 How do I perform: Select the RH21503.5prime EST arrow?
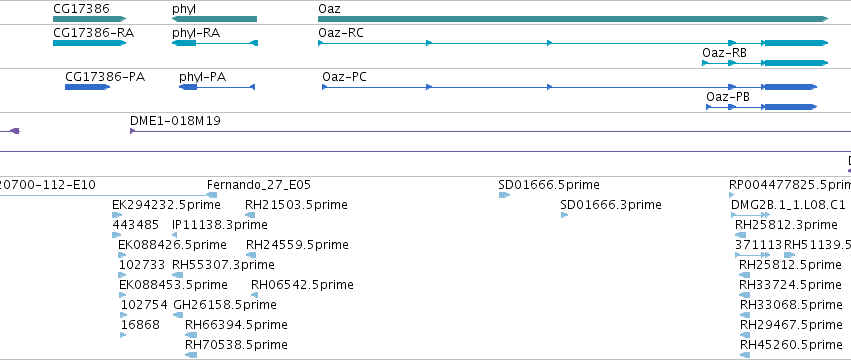point(250,215)
